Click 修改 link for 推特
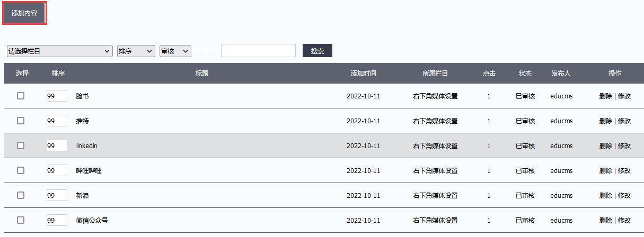The width and height of the screenshot is (644, 237). pyautogui.click(x=624, y=121)
